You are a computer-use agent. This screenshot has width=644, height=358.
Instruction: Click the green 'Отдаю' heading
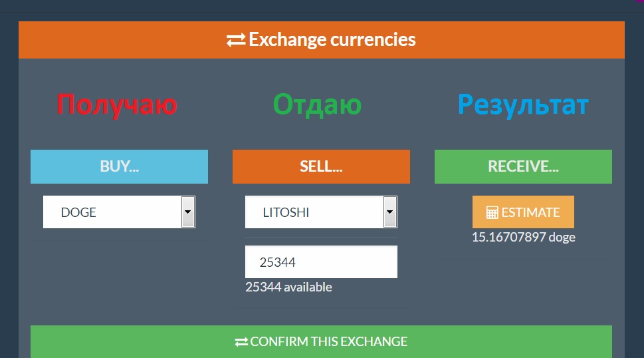click(317, 105)
